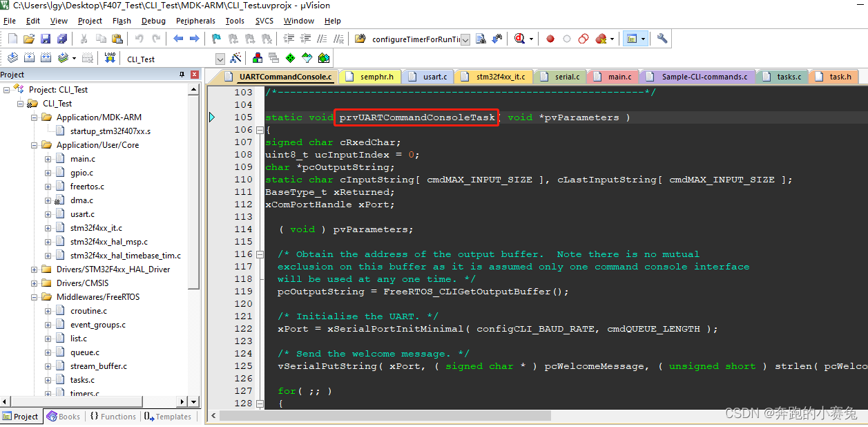Switch to the Sample-CLI-commands.c tab
This screenshot has height=427, width=868.
(x=699, y=77)
